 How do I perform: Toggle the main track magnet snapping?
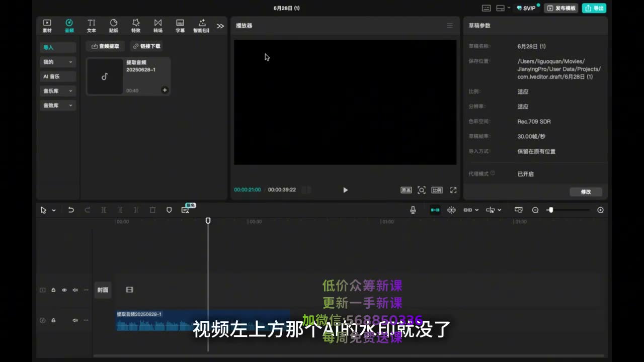(x=435, y=210)
